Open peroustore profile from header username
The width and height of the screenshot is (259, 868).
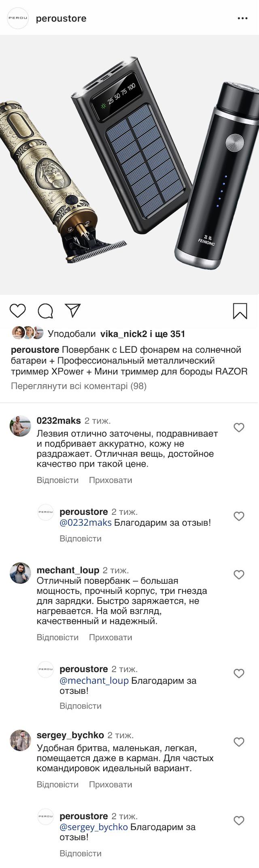[x=61, y=19]
